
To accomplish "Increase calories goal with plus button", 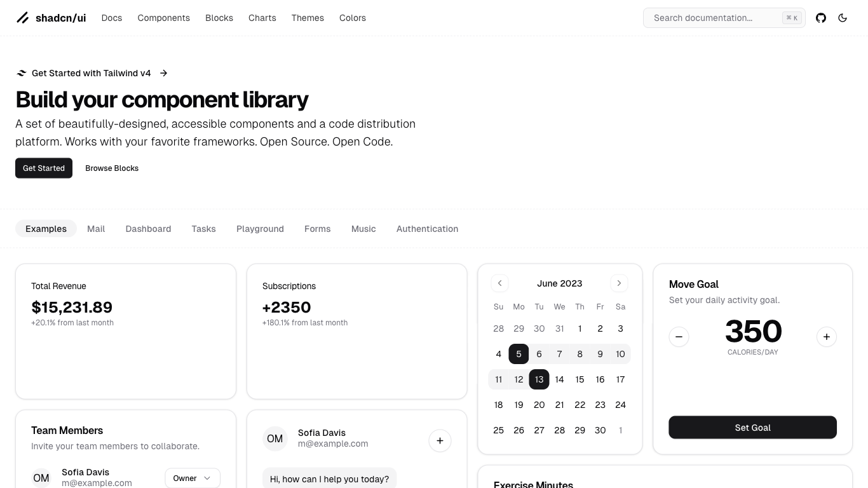I will tap(826, 337).
